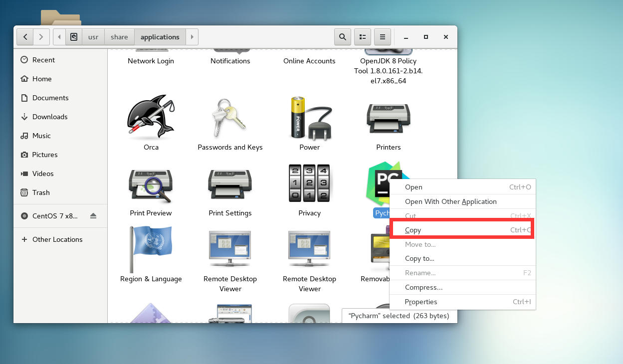Viewport: 623px width, 364px height.
Task: Open the Printers settings
Action: coord(389,119)
